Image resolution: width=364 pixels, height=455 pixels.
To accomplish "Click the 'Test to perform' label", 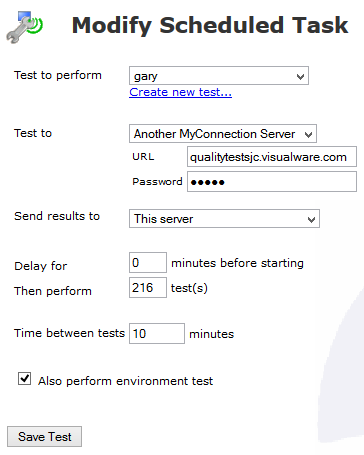I will pyautogui.click(x=58, y=75).
